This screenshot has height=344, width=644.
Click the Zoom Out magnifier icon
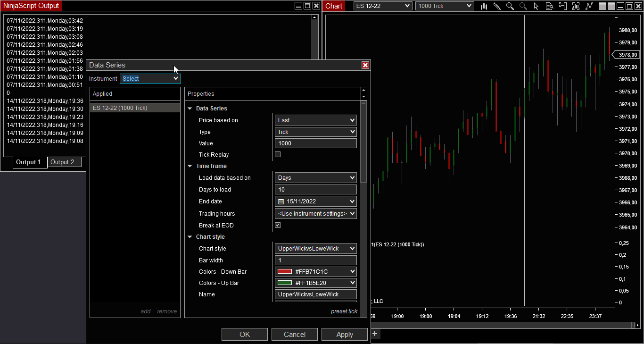click(x=523, y=6)
